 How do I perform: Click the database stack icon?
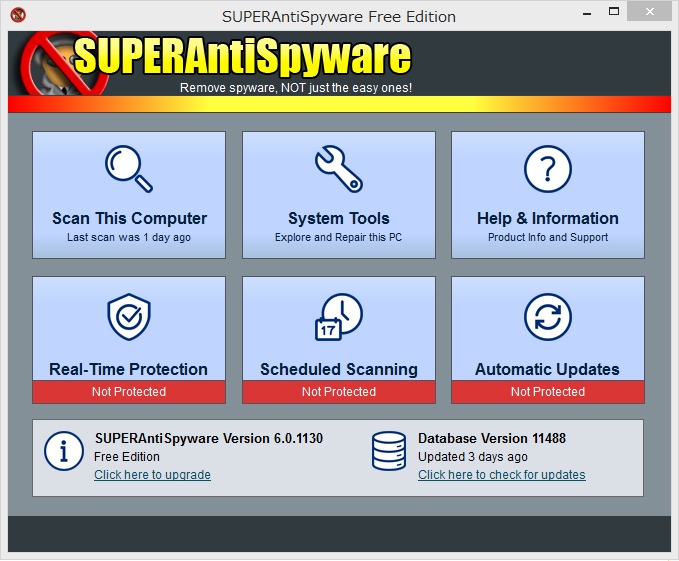pos(389,451)
